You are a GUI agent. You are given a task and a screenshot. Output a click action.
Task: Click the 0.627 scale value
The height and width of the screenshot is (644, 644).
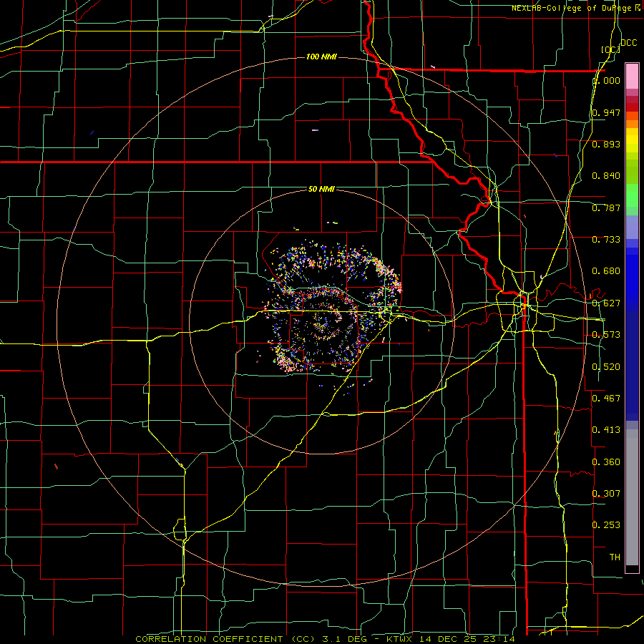click(606, 303)
